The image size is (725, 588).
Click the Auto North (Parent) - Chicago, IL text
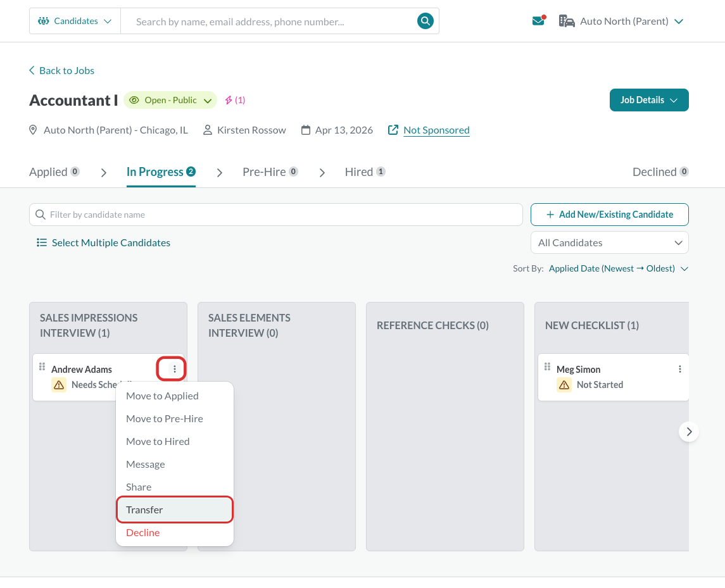[116, 130]
